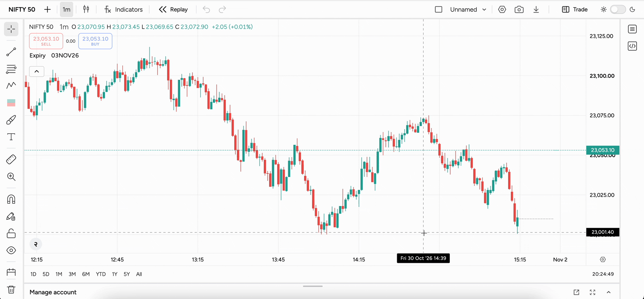Select the crosshair cursor tool
The width and height of the screenshot is (644, 299).
[x=11, y=29]
